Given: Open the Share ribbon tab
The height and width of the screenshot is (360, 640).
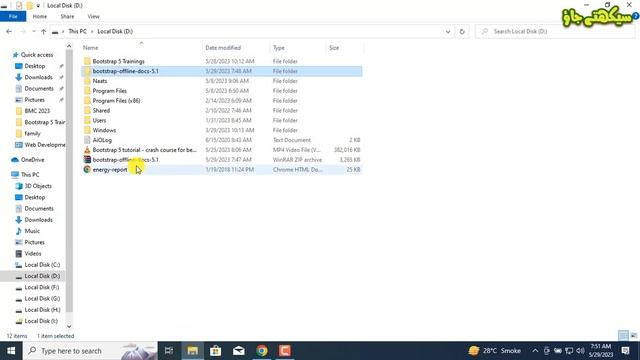Looking at the screenshot, I should click(x=67, y=16).
